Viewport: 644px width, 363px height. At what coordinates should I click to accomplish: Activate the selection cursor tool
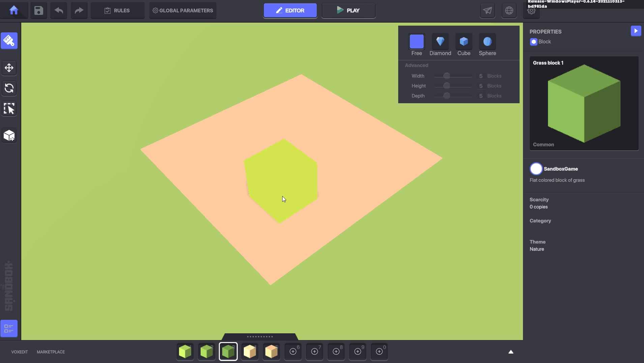click(x=9, y=109)
